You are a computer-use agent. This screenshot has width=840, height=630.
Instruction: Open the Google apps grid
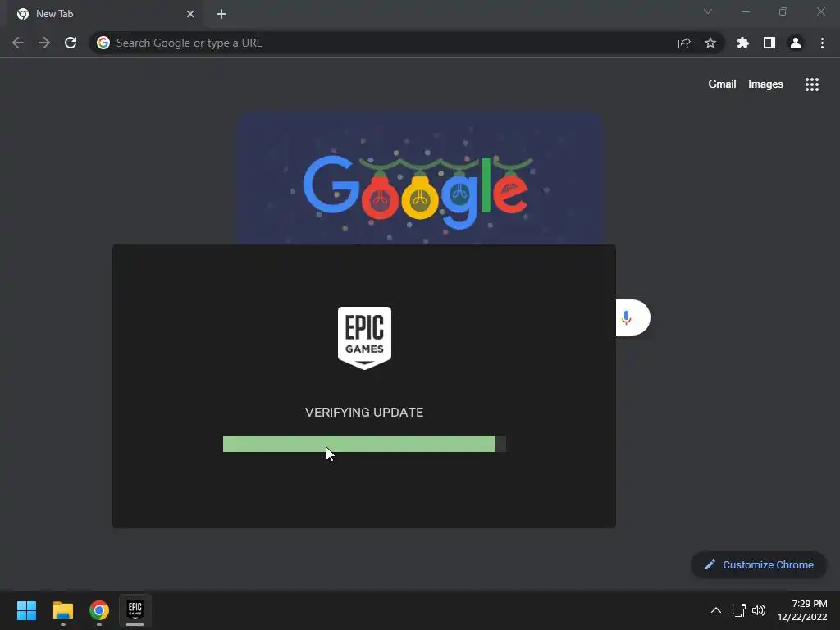812,84
